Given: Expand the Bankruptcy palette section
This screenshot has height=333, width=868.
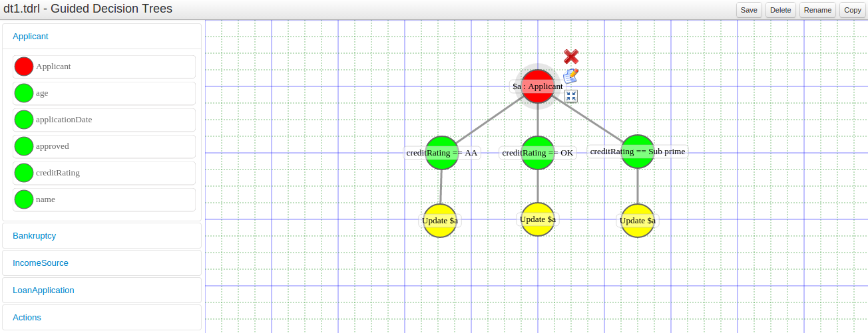Looking at the screenshot, I should [x=34, y=236].
